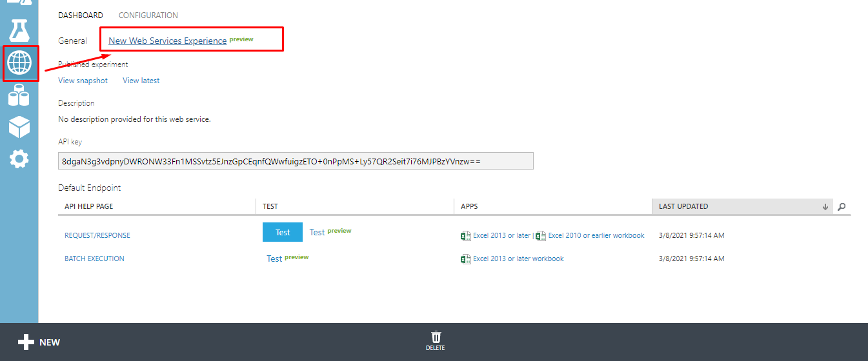Viewport: 868px width, 361px height.
Task: Switch to the DASHBOARD tab
Action: click(81, 15)
